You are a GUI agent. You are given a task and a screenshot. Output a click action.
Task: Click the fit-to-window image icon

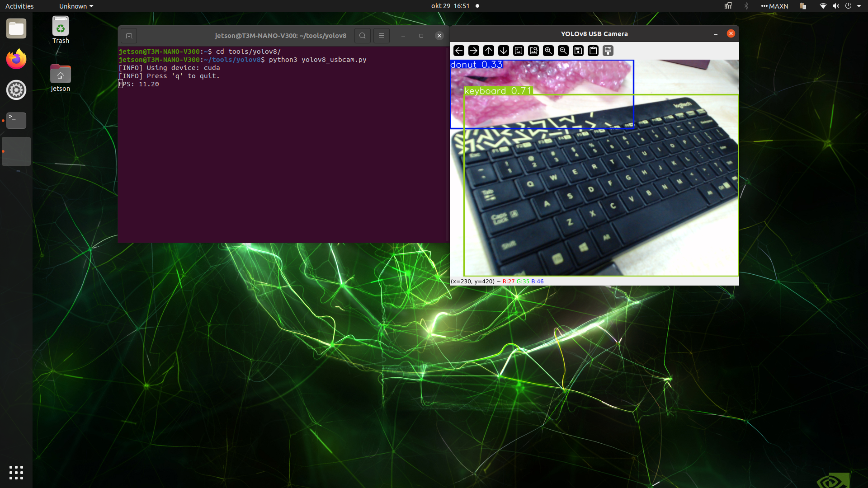533,51
